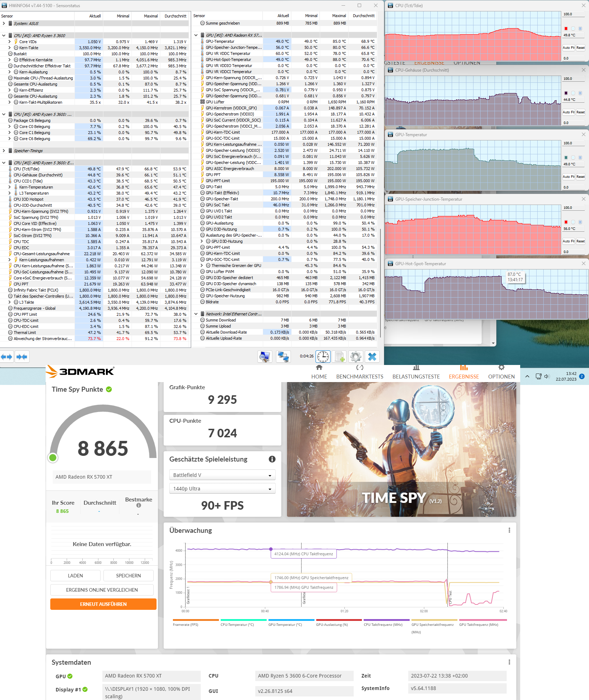The image size is (589, 700).
Task: Open the ERGEBNISSE tab
Action: [x=464, y=377]
